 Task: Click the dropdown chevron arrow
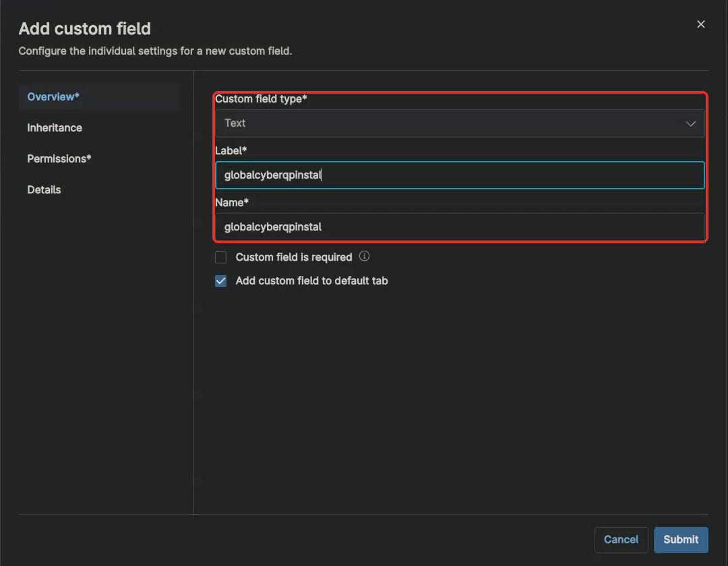pos(690,123)
